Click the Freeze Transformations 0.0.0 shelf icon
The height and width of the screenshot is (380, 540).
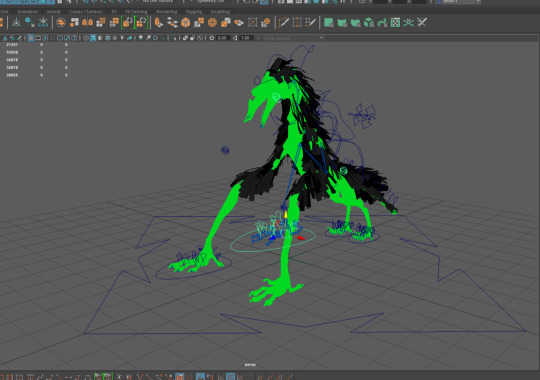coord(43,23)
